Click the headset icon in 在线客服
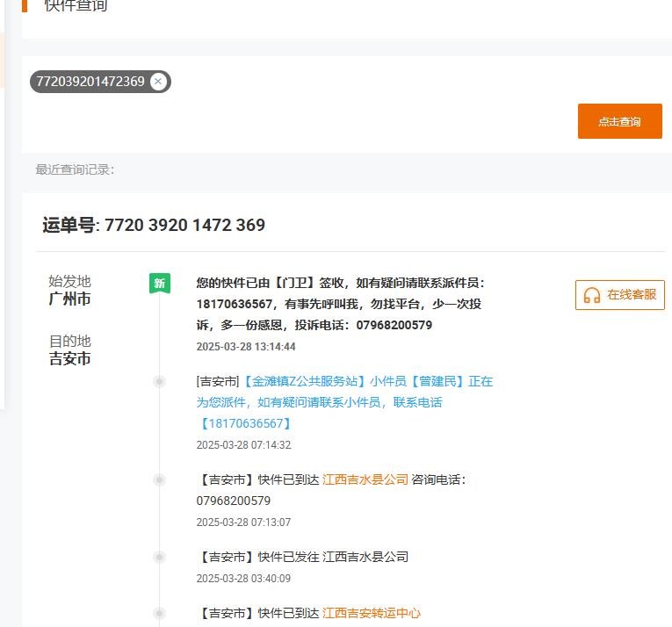The height and width of the screenshot is (627, 672). click(592, 295)
